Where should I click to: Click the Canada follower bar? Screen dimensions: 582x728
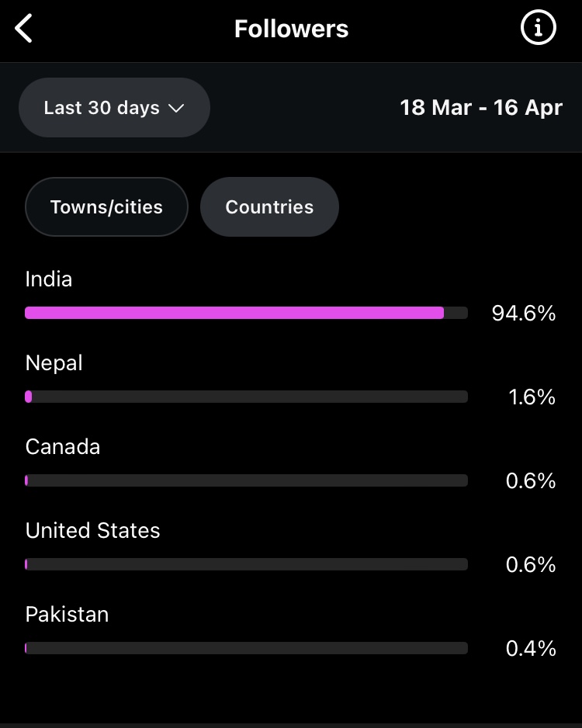click(x=247, y=480)
